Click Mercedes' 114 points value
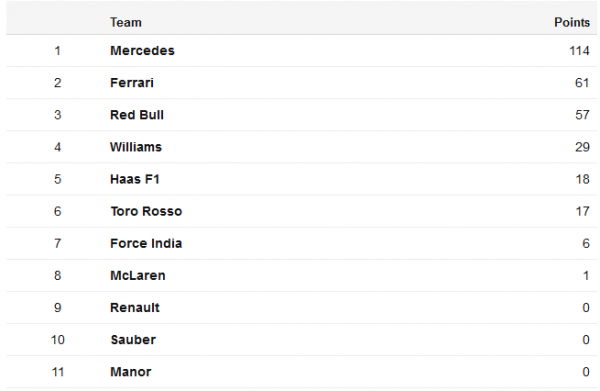 (579, 51)
